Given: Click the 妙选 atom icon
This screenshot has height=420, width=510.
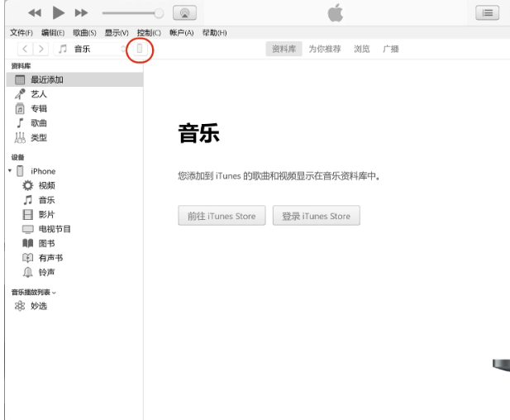Looking at the screenshot, I should click(x=20, y=306).
